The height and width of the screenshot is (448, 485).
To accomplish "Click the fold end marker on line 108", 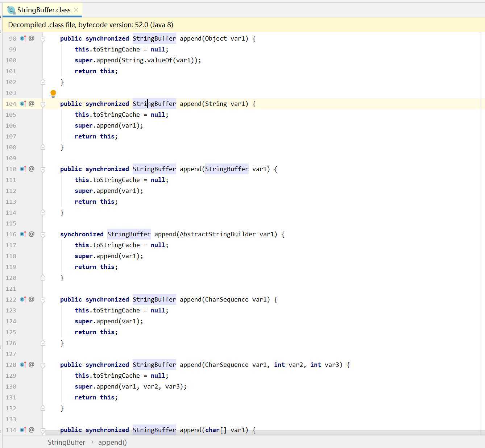I will [x=43, y=147].
